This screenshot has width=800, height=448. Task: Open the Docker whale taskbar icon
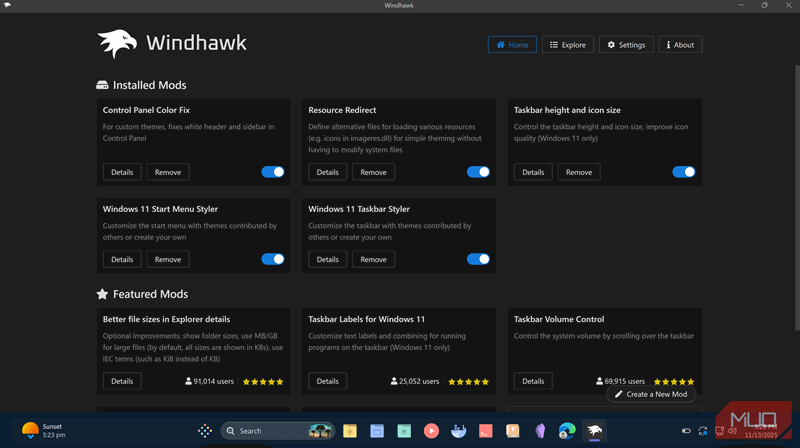(458, 431)
